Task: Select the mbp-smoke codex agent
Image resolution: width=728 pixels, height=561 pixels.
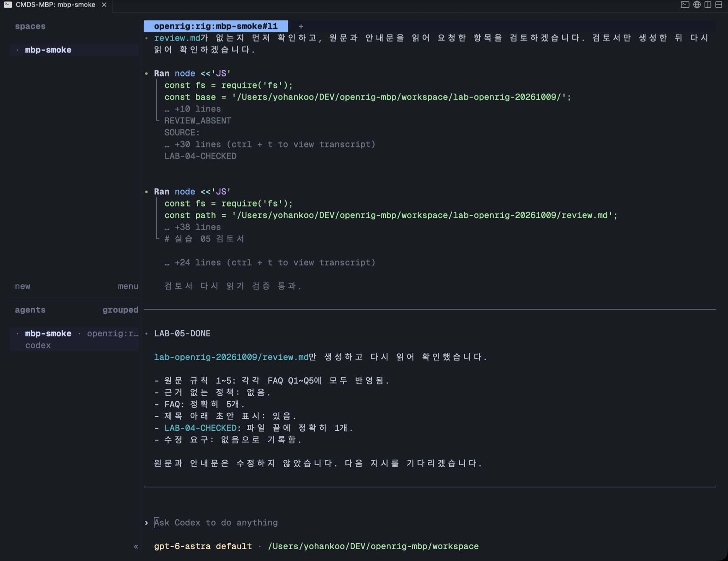Action: click(x=74, y=340)
